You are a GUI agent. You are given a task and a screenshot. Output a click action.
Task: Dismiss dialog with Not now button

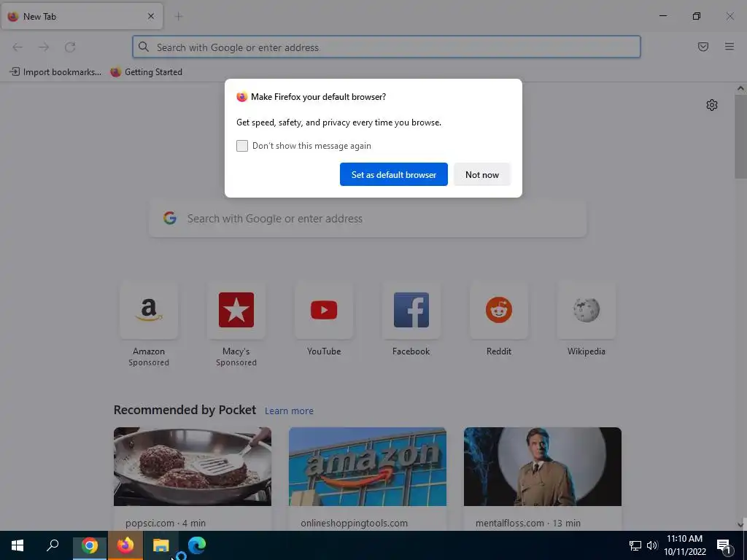481,174
